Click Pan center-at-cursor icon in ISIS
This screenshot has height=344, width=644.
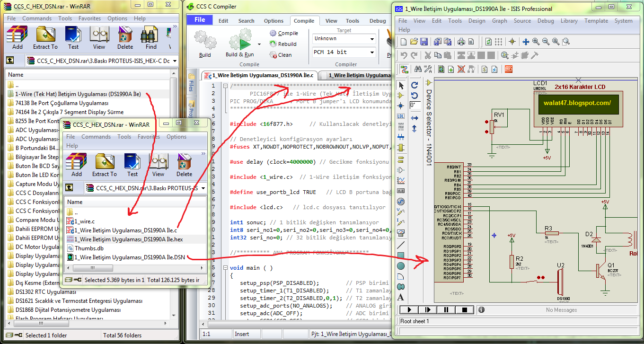point(526,42)
